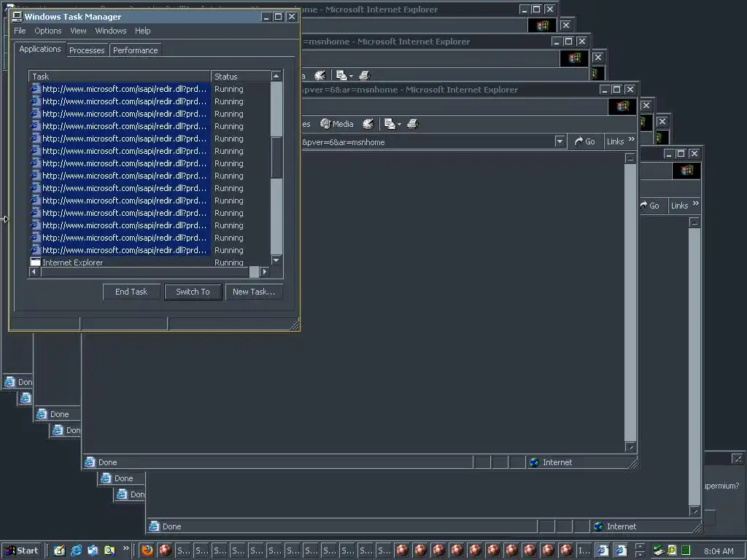Open the Help menu in Task Manager
This screenshot has width=747, height=560.
142,31
